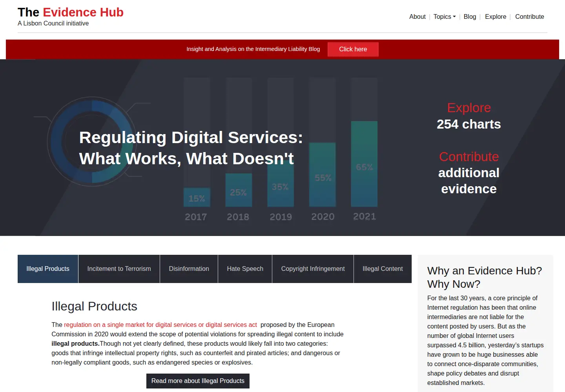Go to the Blog page
Screen dimensions: 565x392
pyautogui.click(x=470, y=16)
